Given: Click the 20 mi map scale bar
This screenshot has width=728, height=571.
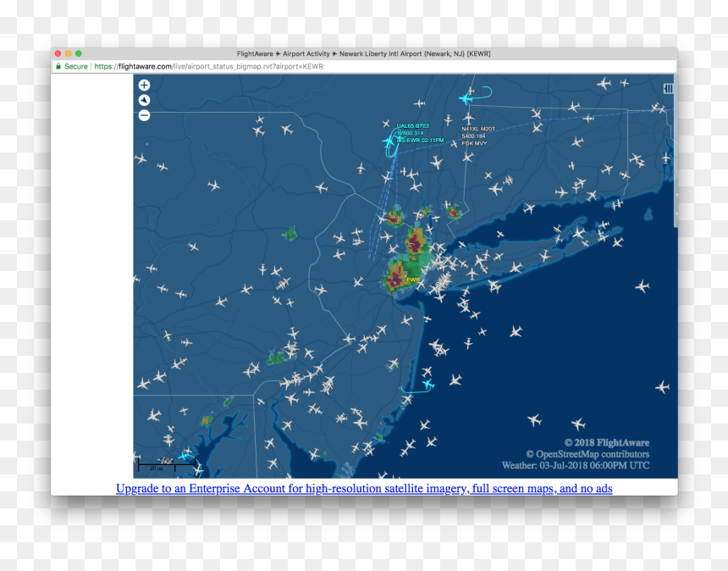Looking at the screenshot, I should [167, 464].
